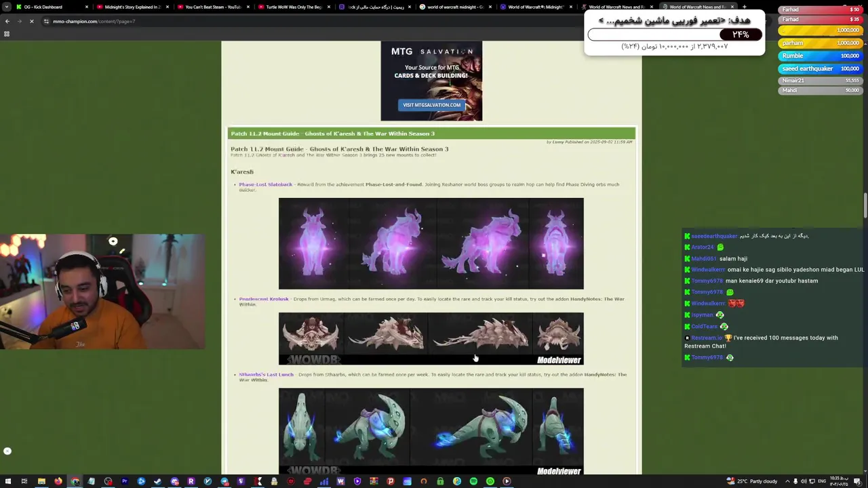Open Pearlescent Krolusk model image
Viewport: 868px width, 488px height.
point(431,338)
